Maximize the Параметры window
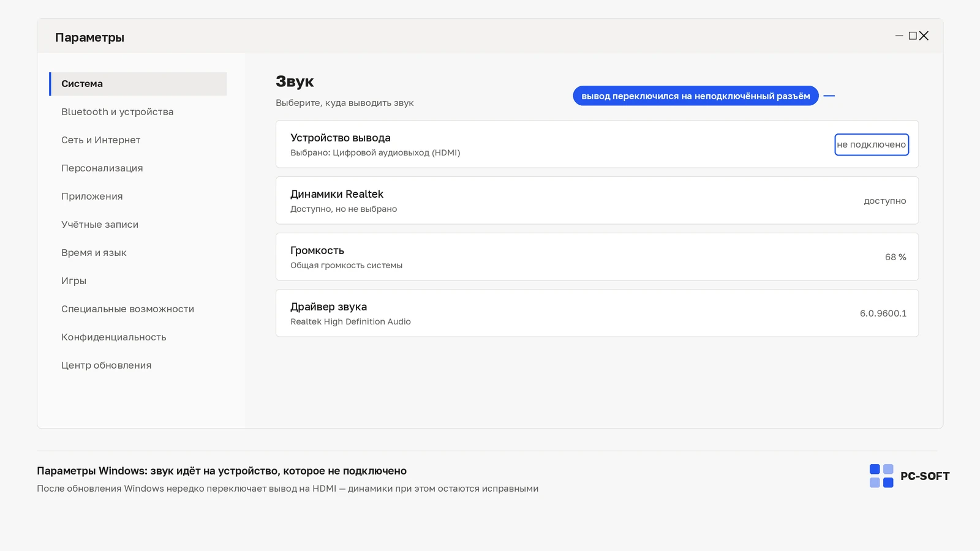The width and height of the screenshot is (980, 551). tap(913, 36)
